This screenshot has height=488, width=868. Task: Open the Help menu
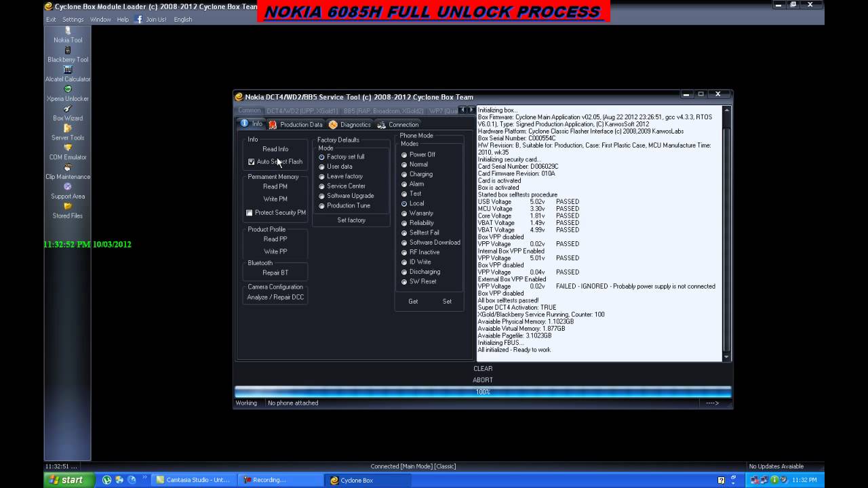click(x=123, y=20)
